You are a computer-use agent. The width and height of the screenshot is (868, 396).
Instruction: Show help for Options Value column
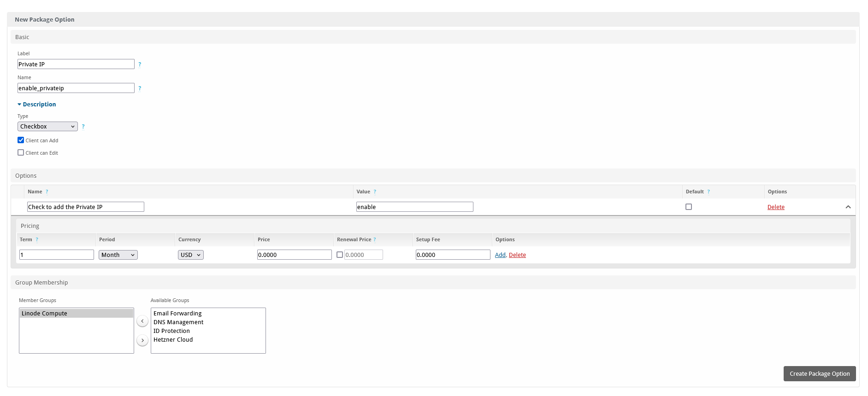click(x=375, y=192)
